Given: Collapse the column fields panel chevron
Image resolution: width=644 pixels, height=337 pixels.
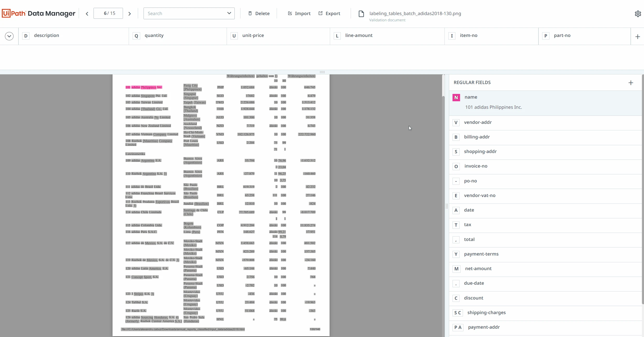Looking at the screenshot, I should click(9, 36).
